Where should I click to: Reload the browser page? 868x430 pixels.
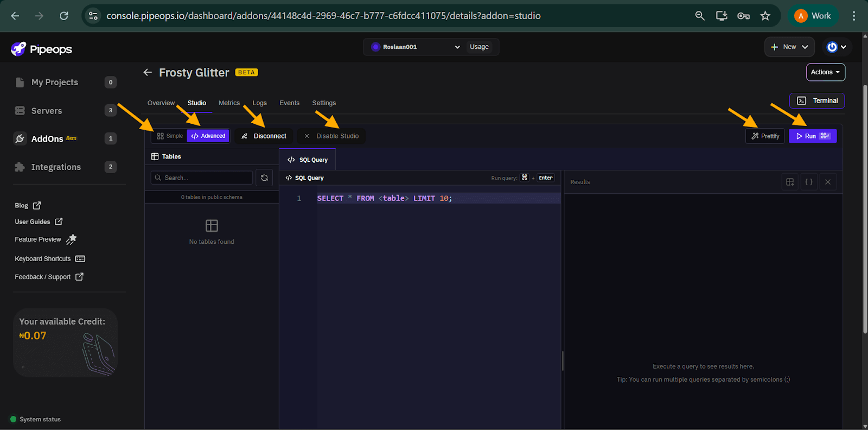63,16
